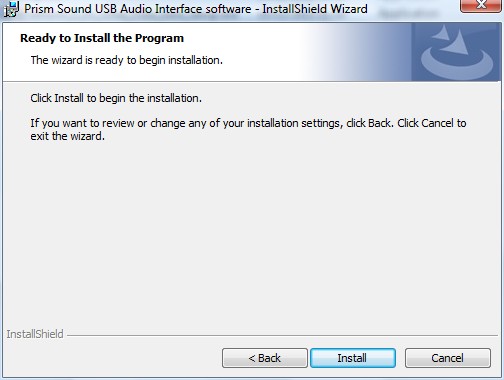Click the 'exit the wizard.' text line
Screen dimensions: 504x380
point(67,136)
